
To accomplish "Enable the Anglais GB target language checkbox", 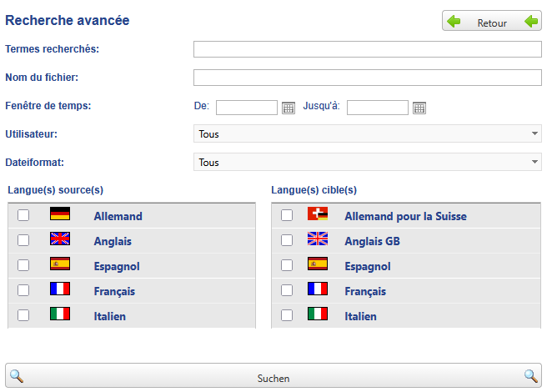I will click(287, 241).
